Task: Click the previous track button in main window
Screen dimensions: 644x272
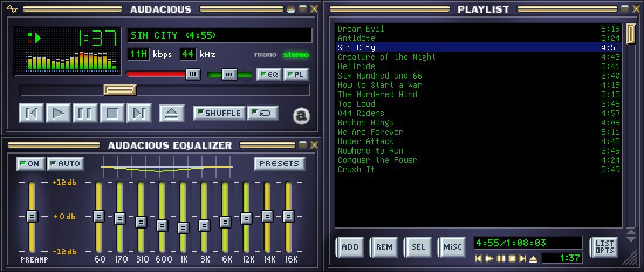Action: tap(31, 113)
